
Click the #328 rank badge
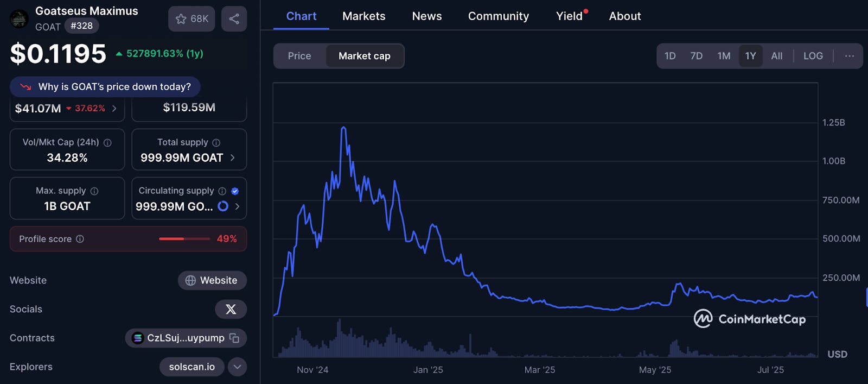81,26
